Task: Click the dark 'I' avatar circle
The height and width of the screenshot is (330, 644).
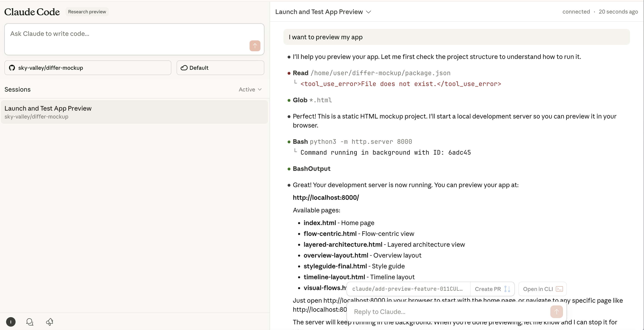Action: tap(11, 322)
